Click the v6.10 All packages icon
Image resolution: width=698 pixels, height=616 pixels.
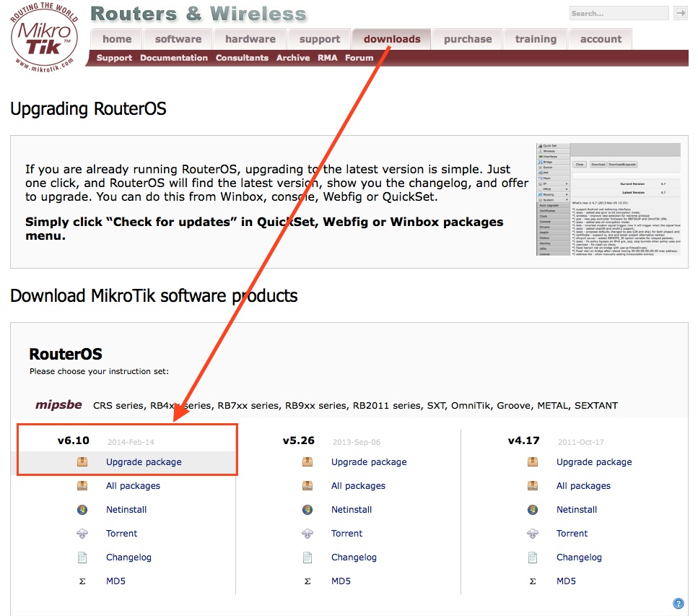point(82,485)
